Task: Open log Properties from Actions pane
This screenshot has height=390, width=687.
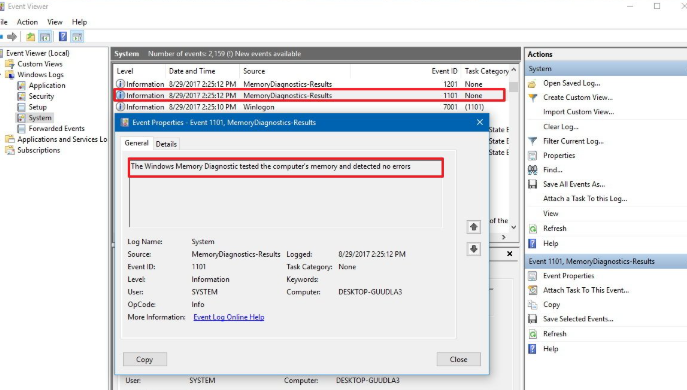Action: tap(559, 156)
